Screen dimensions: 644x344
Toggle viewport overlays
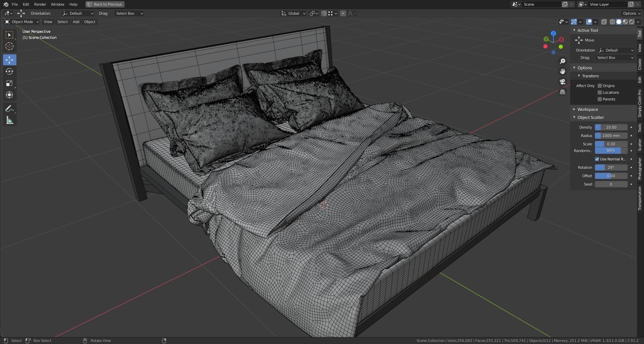[x=589, y=22]
